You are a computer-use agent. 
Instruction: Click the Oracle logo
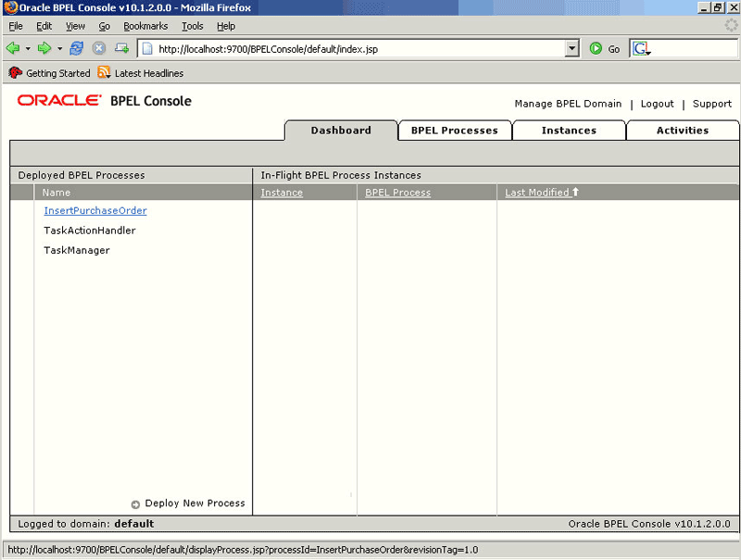point(59,100)
